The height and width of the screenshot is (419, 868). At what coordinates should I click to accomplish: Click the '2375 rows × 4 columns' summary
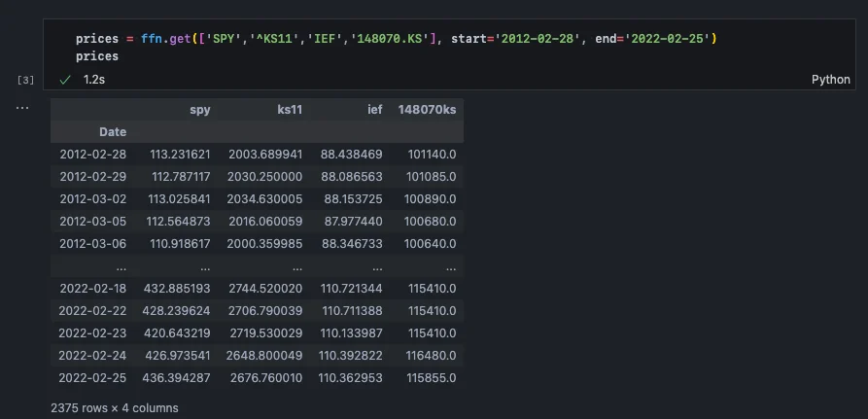coord(115,408)
